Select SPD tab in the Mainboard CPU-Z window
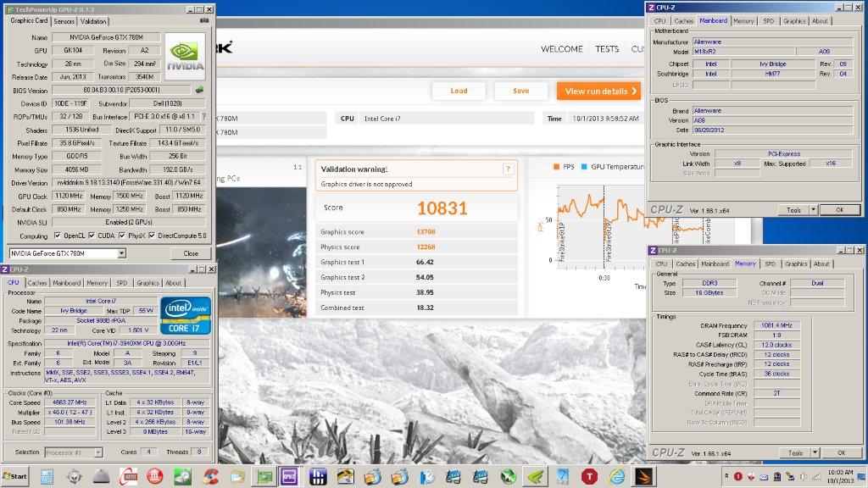 pyautogui.click(x=768, y=21)
